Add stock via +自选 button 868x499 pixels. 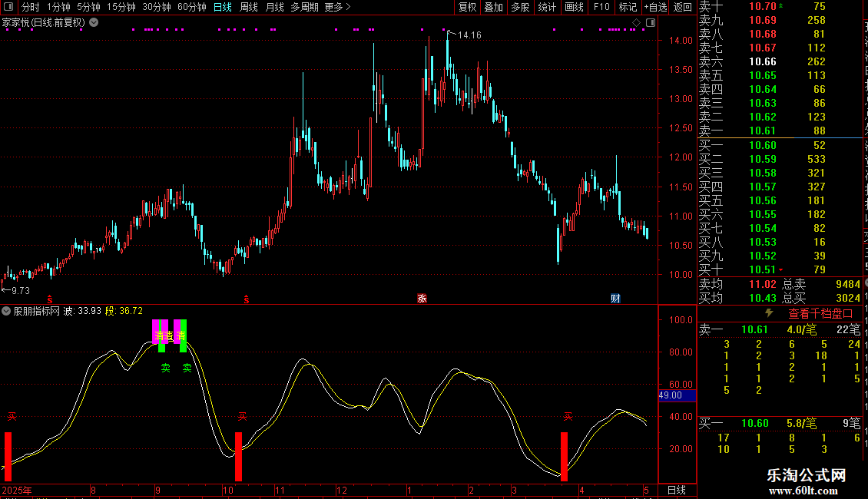pos(656,7)
